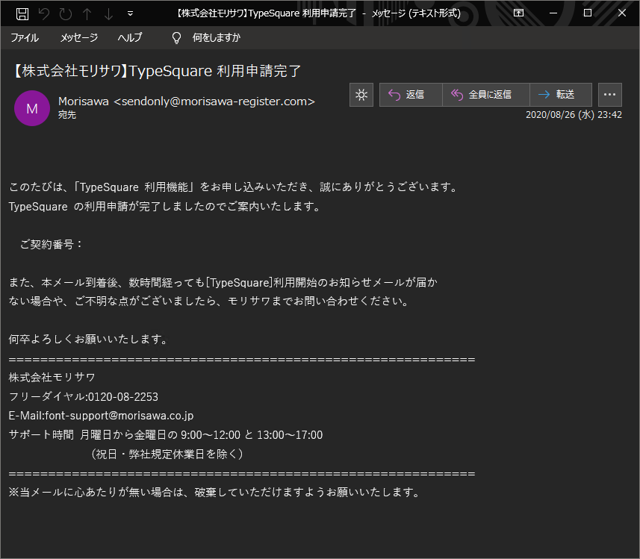This screenshot has height=559, width=640.
Task: Click the purple M sender avatar
Action: pos(32,108)
